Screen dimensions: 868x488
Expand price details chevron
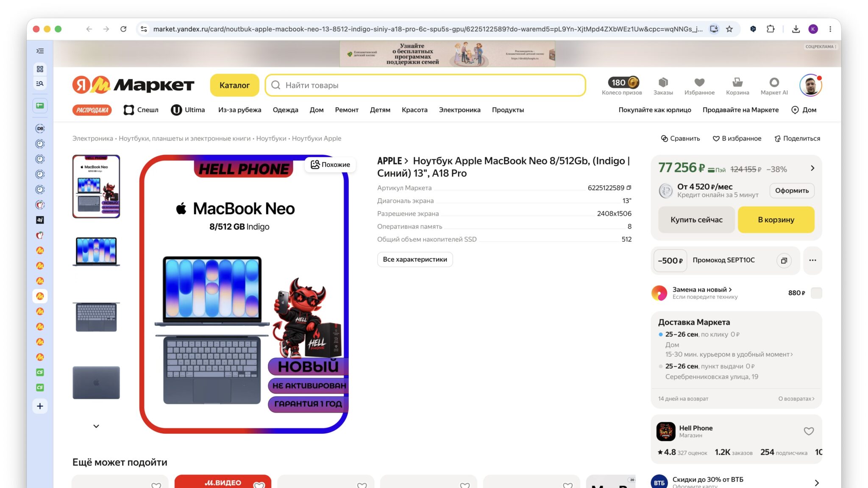[x=812, y=168]
